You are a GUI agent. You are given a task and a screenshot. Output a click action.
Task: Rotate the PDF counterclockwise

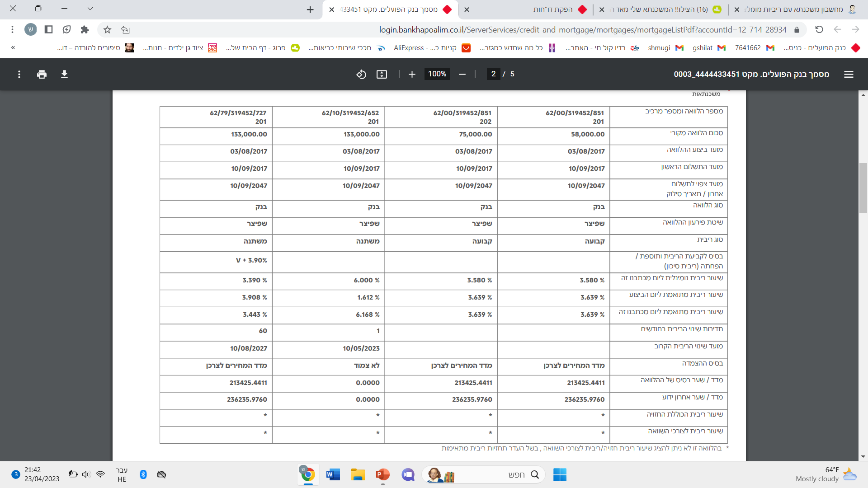361,74
